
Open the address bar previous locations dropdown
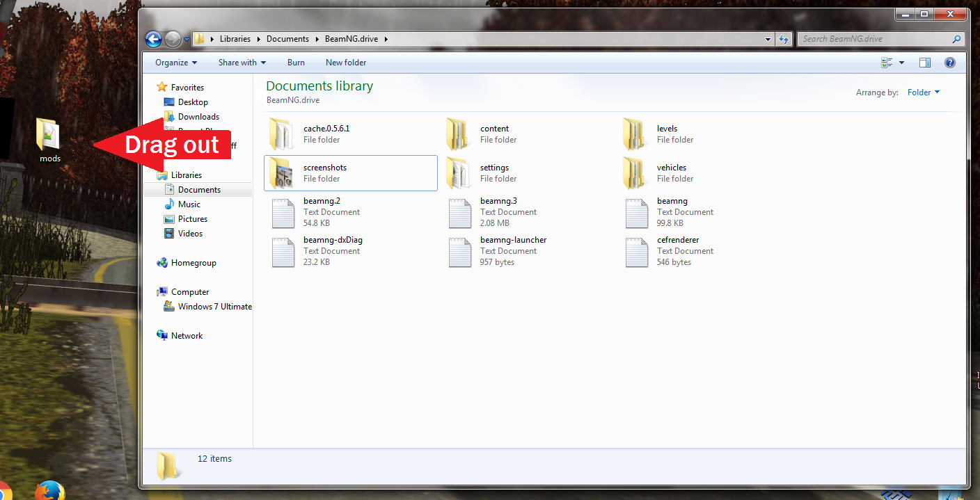click(x=768, y=40)
